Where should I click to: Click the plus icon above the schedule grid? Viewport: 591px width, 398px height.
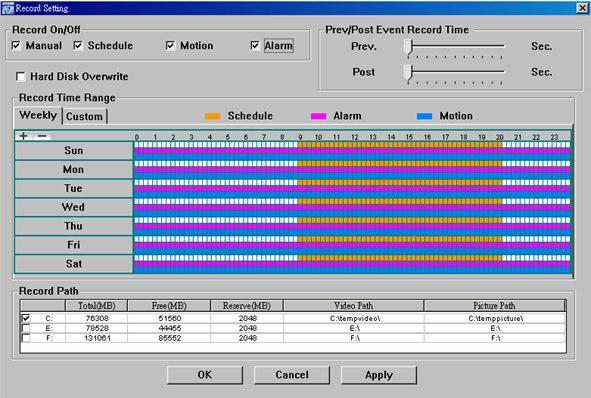click(23, 136)
